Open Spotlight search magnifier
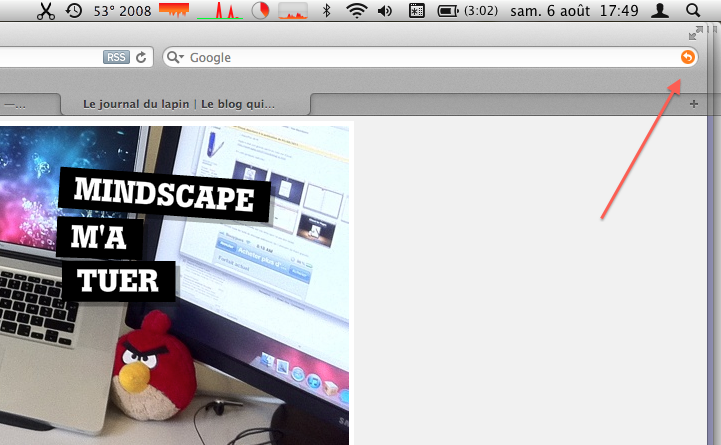Image resolution: width=721 pixels, height=445 pixels. (x=694, y=11)
